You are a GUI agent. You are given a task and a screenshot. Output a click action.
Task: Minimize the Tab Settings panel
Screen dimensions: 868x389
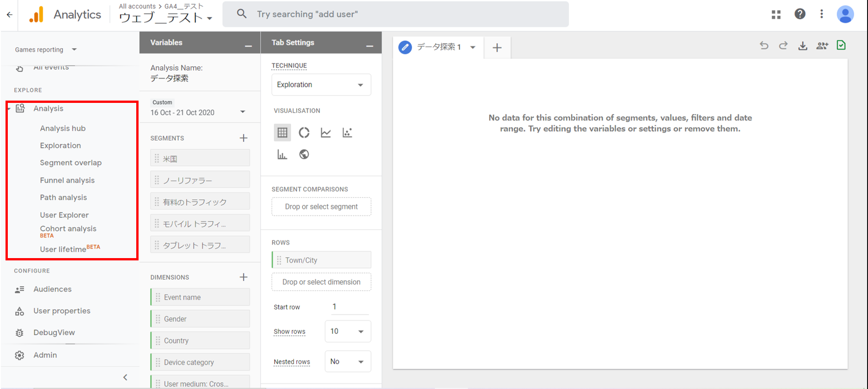tap(369, 46)
